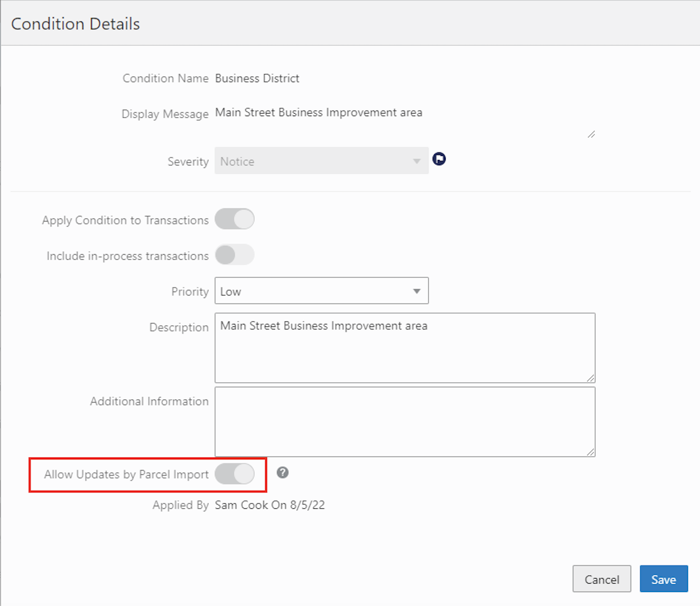The width and height of the screenshot is (700, 606).
Task: Click the Priority dropdown arrow
Action: click(417, 291)
